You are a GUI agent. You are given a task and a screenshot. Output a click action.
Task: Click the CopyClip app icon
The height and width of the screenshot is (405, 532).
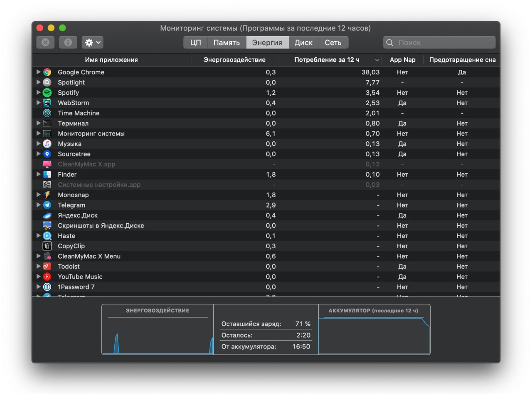47,246
